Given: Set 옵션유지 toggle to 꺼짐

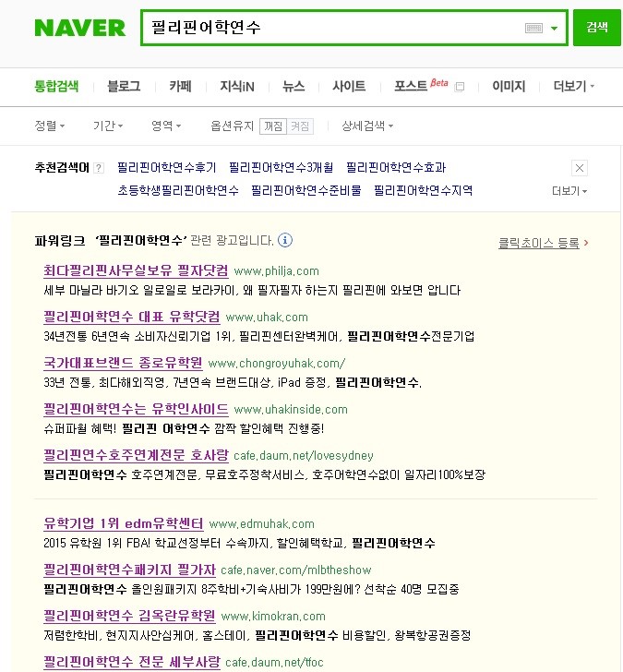Looking at the screenshot, I should coord(273,126).
